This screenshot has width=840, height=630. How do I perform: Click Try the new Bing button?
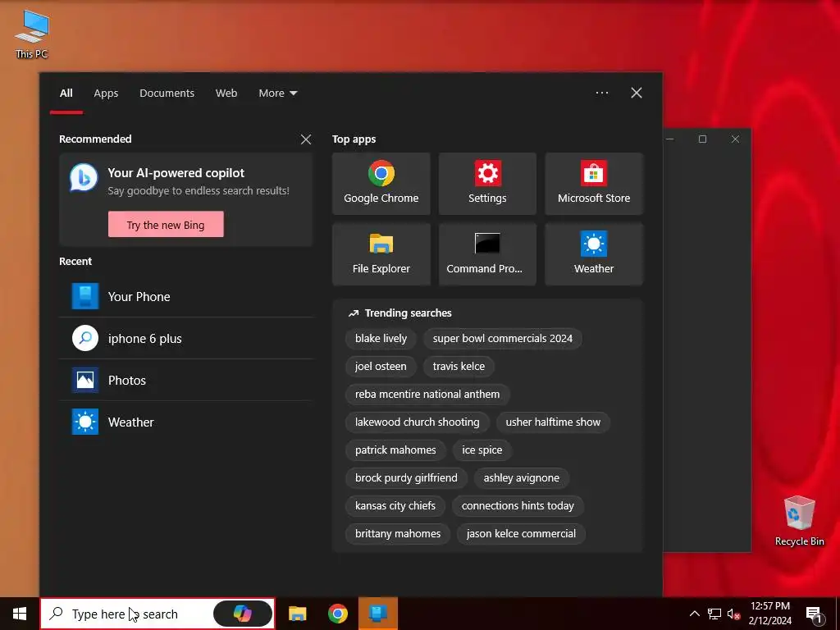tap(166, 225)
